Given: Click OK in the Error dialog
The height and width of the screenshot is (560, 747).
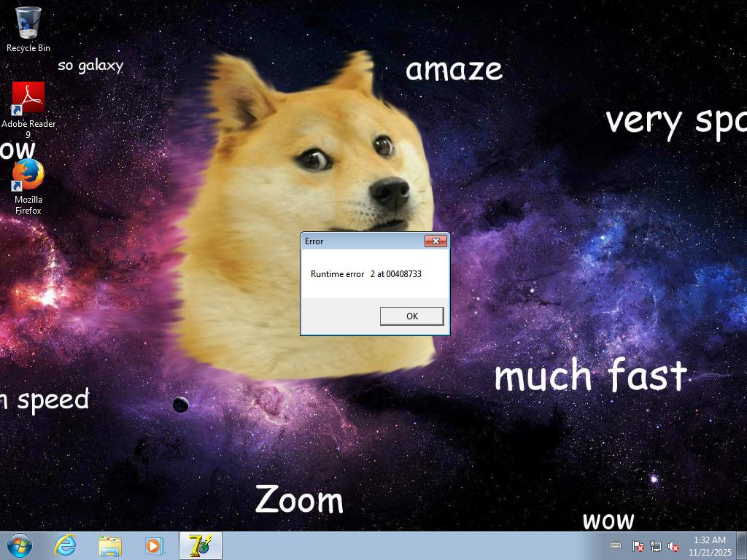Looking at the screenshot, I should [411, 316].
